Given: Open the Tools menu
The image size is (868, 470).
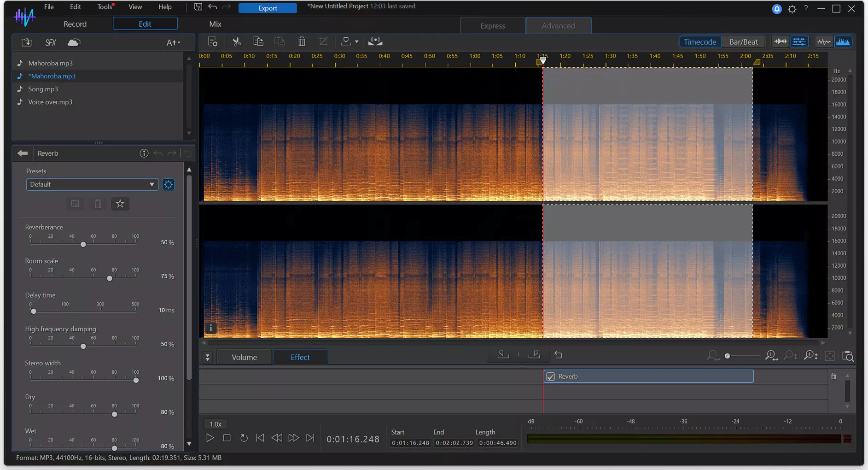Looking at the screenshot, I should [105, 7].
